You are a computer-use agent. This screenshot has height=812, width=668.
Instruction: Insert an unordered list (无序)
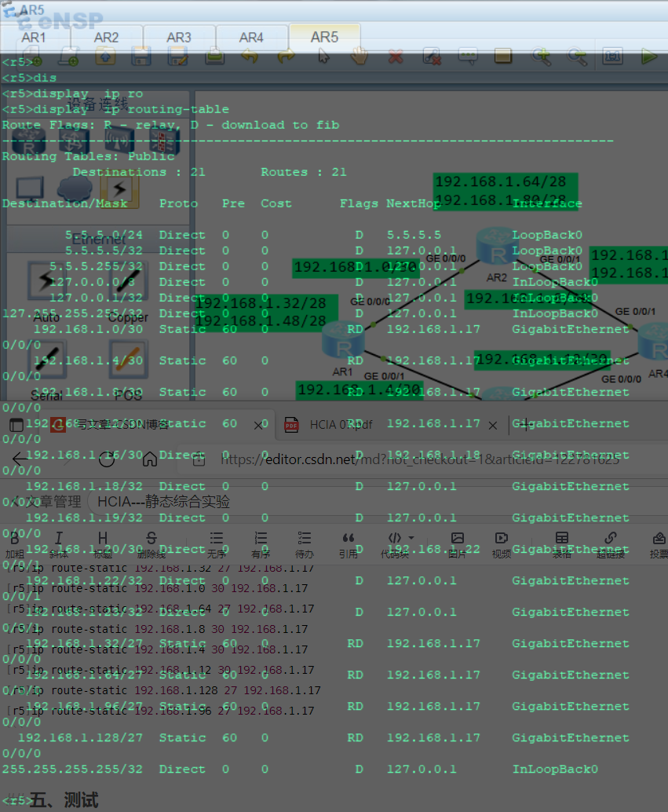[217, 545]
